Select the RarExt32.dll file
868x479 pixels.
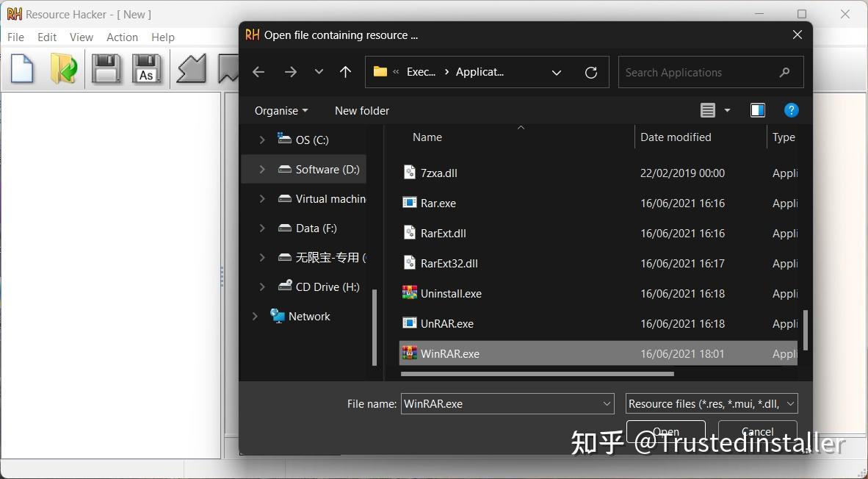point(449,264)
